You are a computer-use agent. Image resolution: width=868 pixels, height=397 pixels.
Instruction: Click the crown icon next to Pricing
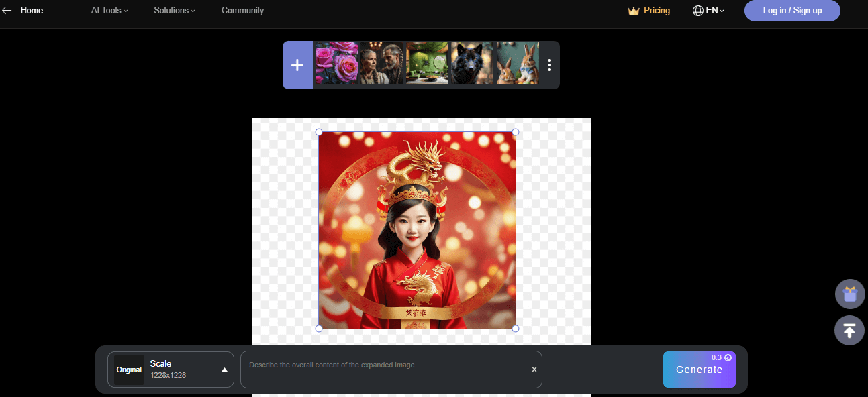[633, 11]
